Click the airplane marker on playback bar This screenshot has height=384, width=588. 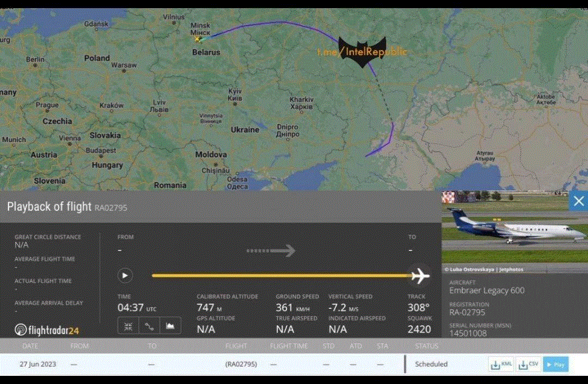420,276
